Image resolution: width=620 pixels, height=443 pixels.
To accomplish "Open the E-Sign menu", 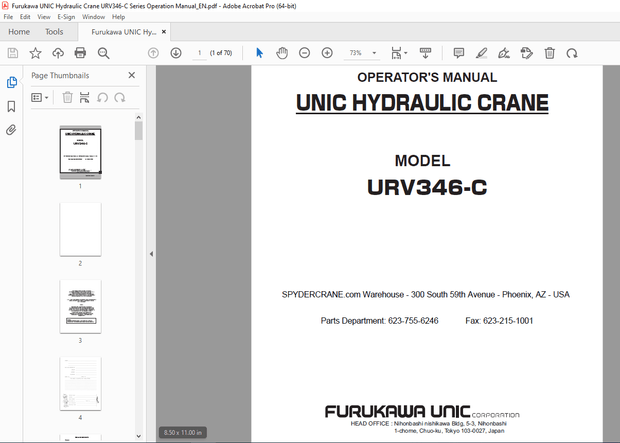I will 66,17.
